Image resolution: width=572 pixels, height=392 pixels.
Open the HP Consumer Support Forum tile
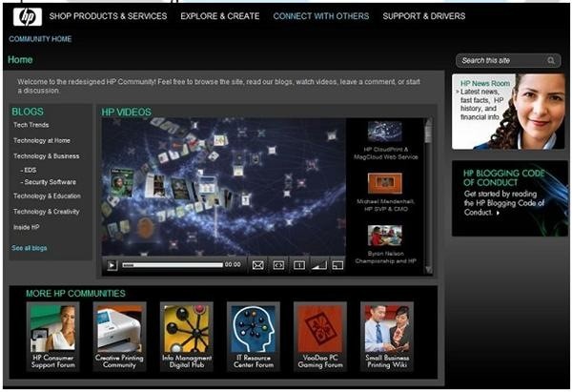[x=52, y=337]
